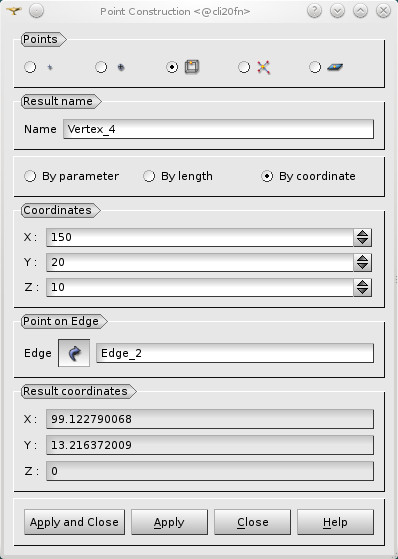
Task: Select point by reference icon option
Action: tap(121, 67)
